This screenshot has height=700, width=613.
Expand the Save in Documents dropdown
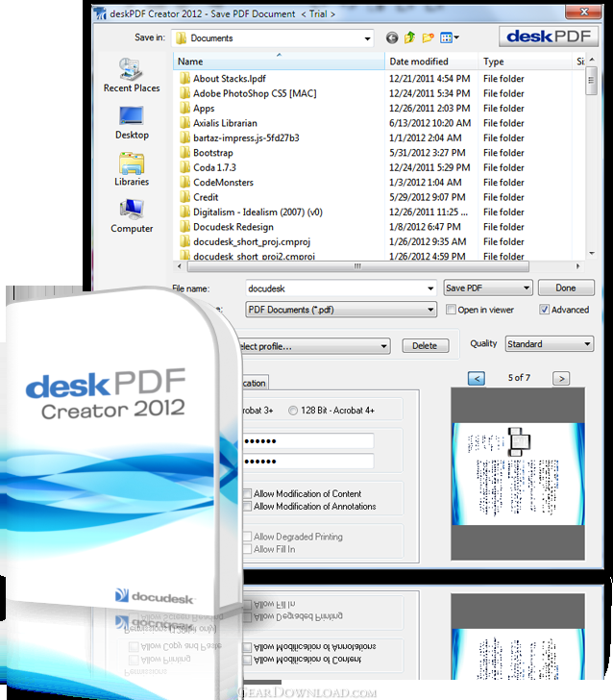(x=366, y=38)
